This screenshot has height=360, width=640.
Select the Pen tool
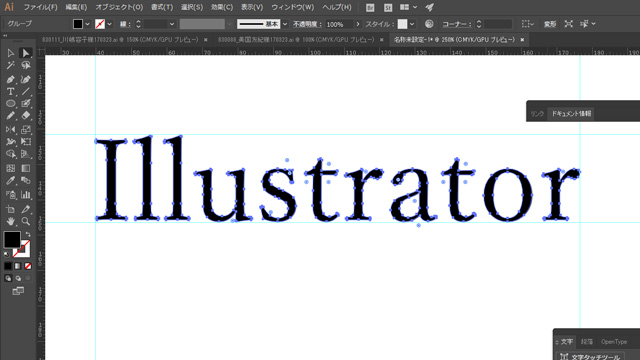[x=11, y=79]
